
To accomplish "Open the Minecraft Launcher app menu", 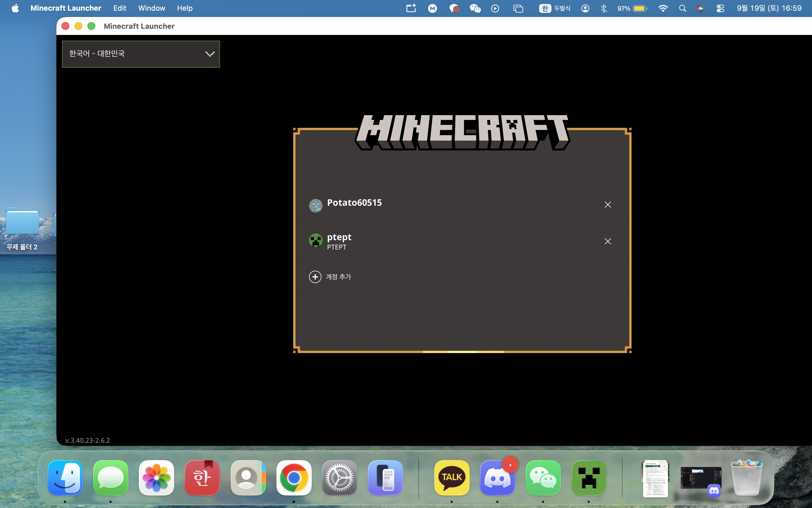I will tap(66, 8).
